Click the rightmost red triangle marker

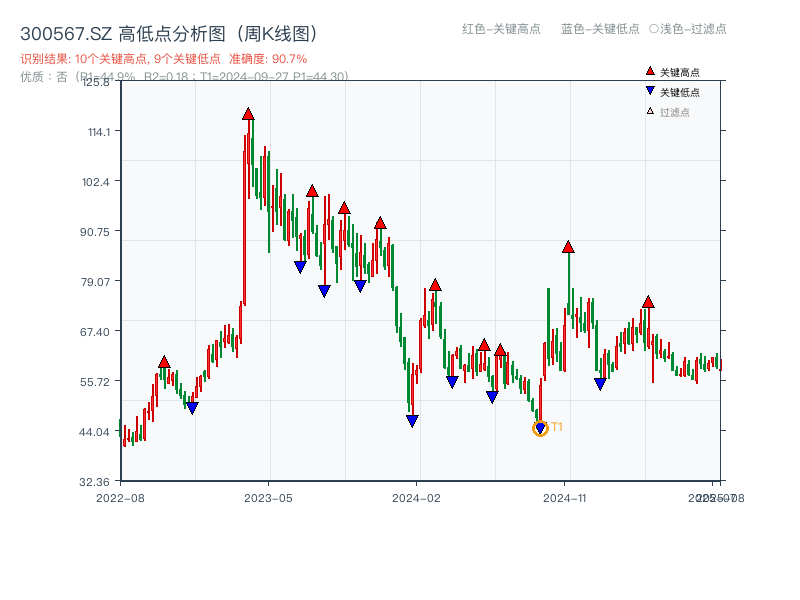650,303
